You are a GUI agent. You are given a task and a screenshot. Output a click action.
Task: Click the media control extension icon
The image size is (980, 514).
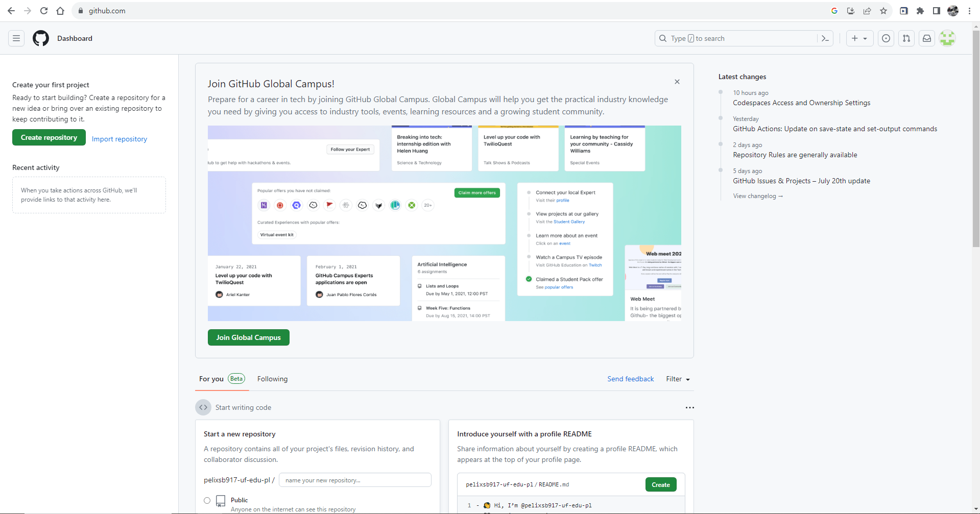pos(904,11)
